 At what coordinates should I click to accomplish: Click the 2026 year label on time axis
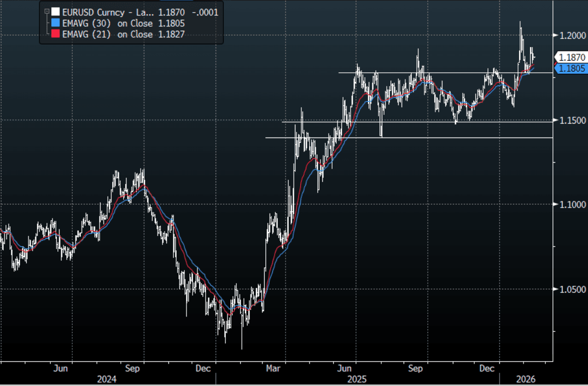coord(525,379)
